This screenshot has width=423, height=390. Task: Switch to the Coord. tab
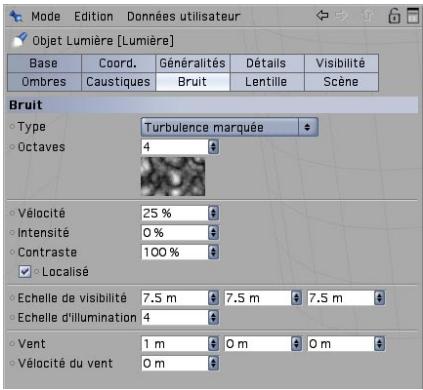[118, 63]
